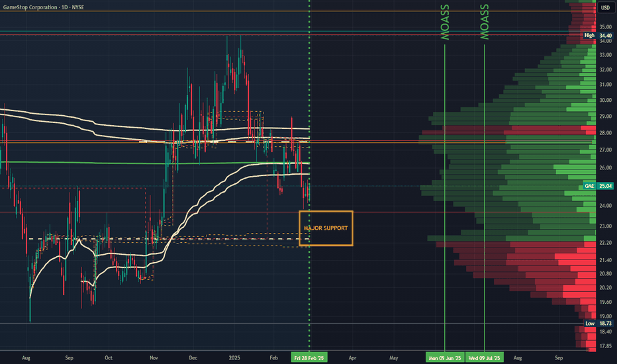617x364 pixels.
Task: Click the Wed 09 Jul '25 date label
Action: [x=485, y=357]
